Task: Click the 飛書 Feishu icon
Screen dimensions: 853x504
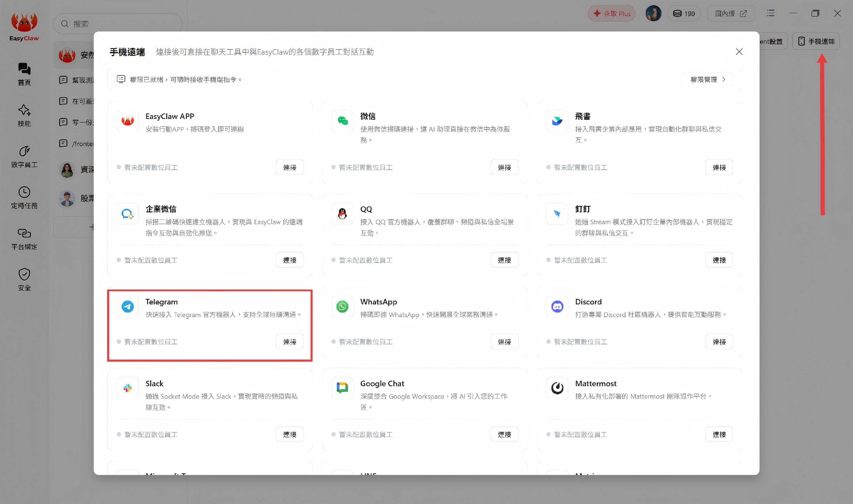Action: point(557,121)
